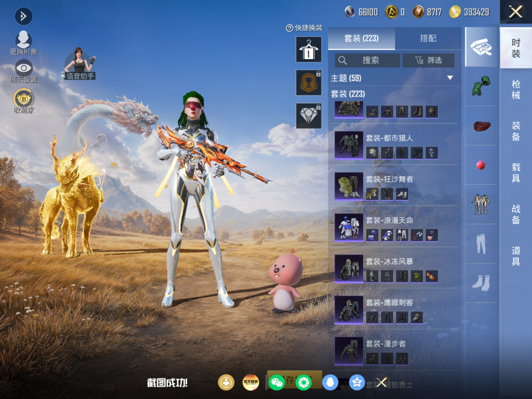Select the 套装-都市猎人 outfit thumbnail
The image size is (532, 399).
coord(349,145)
